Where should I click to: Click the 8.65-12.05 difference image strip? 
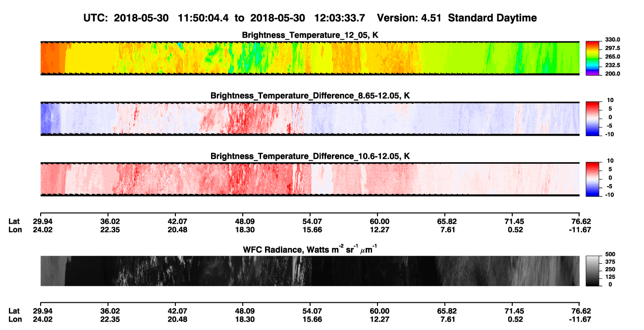click(310, 119)
